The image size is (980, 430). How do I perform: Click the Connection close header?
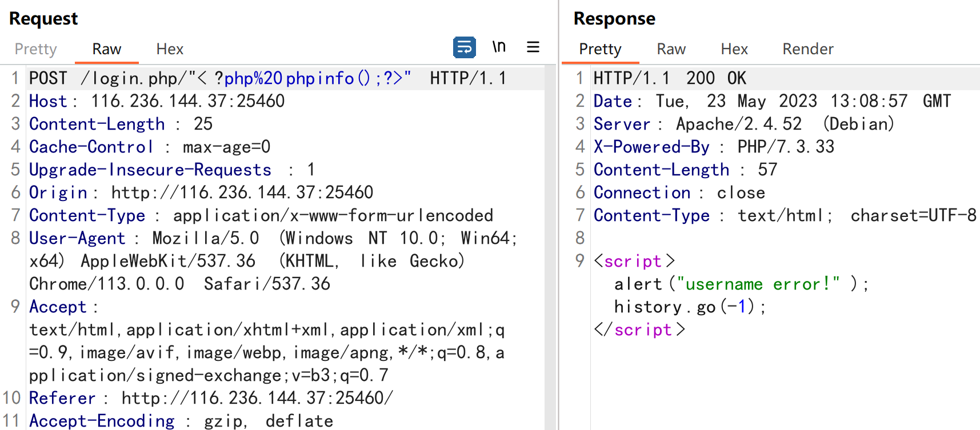point(679,192)
